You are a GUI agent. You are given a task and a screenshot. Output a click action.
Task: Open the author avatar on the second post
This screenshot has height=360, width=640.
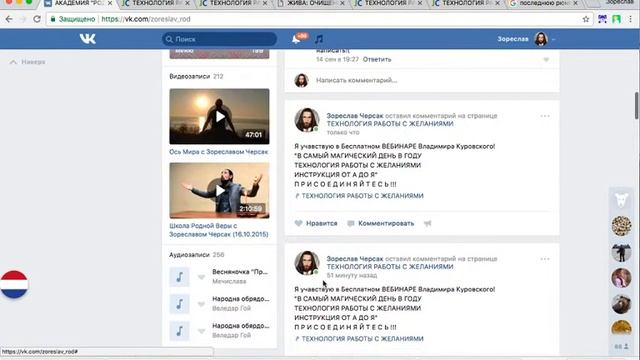pyautogui.click(x=307, y=263)
